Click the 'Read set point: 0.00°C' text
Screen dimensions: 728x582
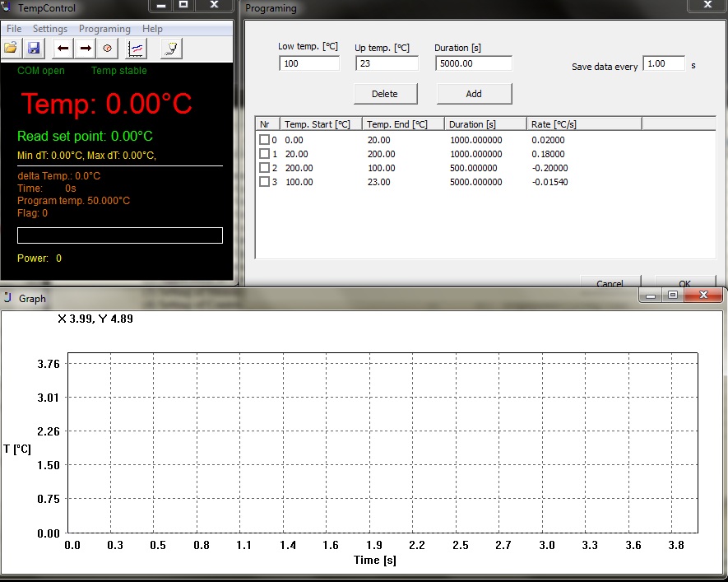(85, 136)
